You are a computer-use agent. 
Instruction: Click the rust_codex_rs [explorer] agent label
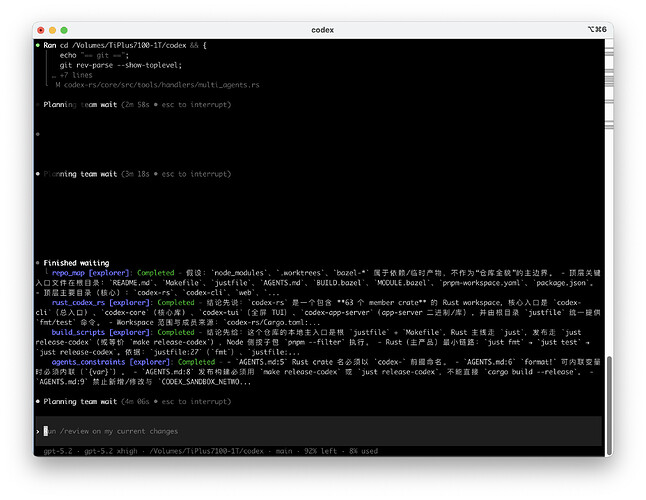pos(101,302)
